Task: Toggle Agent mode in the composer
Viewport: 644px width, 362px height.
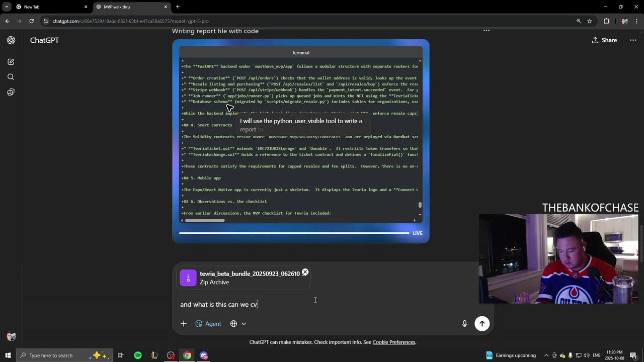Action: coord(208,324)
